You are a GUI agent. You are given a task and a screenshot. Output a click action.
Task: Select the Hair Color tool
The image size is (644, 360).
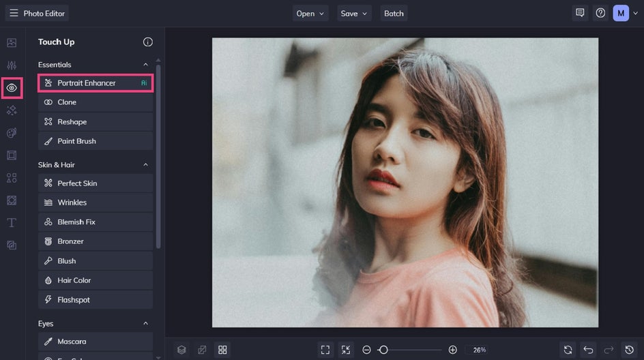(96, 280)
